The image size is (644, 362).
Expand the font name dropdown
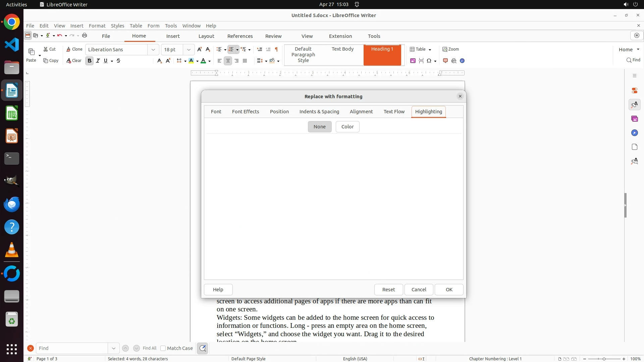pyautogui.click(x=153, y=50)
